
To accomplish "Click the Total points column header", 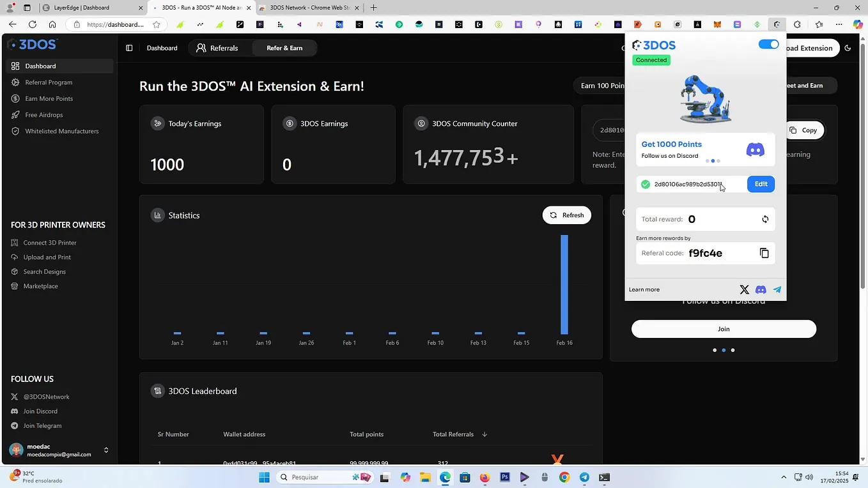I will (x=367, y=434).
